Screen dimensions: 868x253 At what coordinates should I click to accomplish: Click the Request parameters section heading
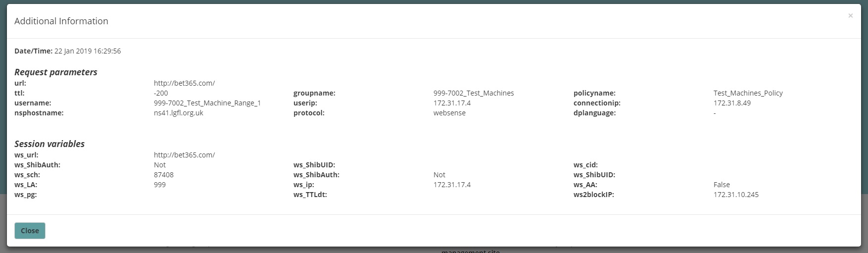click(x=56, y=72)
